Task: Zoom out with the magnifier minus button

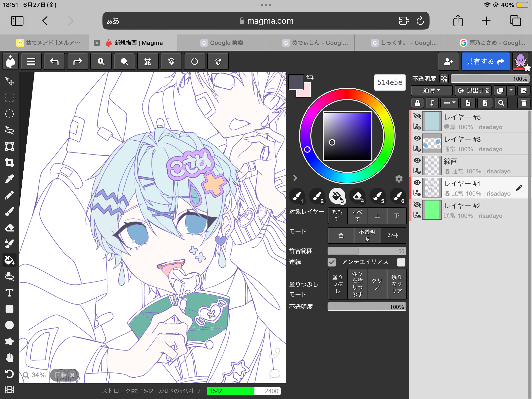Action: (x=124, y=61)
